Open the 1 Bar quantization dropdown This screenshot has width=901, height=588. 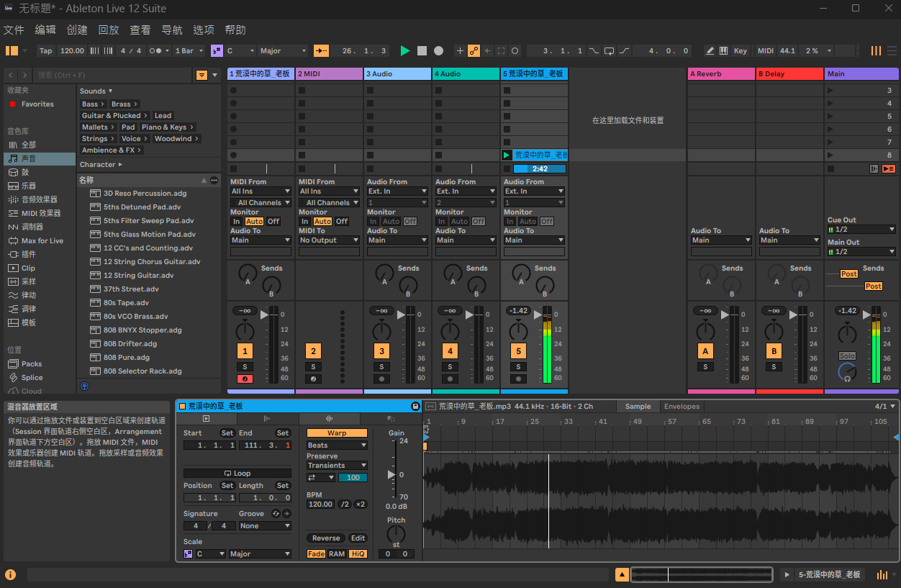click(x=190, y=51)
